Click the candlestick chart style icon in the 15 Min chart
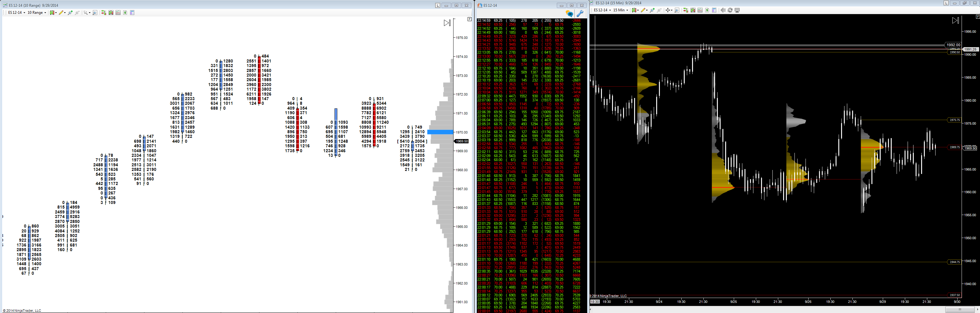 [x=634, y=10]
